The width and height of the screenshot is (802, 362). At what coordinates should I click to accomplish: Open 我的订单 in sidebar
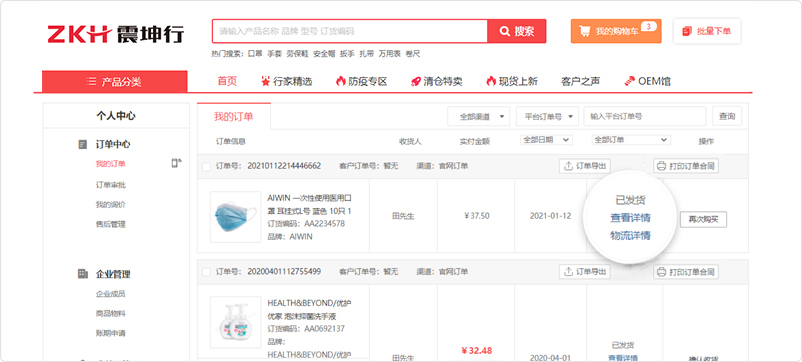[110, 164]
